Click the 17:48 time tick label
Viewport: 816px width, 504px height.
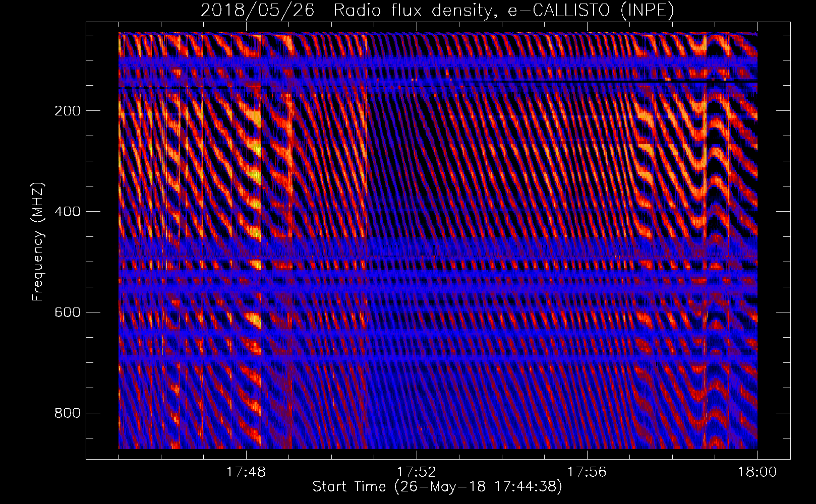click(246, 472)
